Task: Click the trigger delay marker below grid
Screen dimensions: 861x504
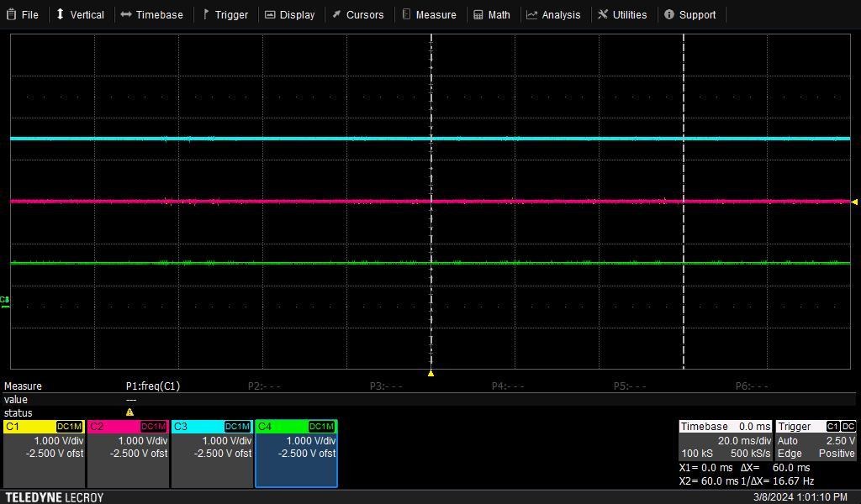Action: (431, 374)
